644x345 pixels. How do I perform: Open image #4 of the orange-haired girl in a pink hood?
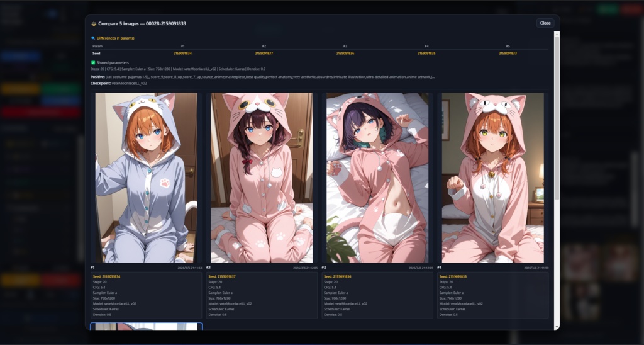493,178
